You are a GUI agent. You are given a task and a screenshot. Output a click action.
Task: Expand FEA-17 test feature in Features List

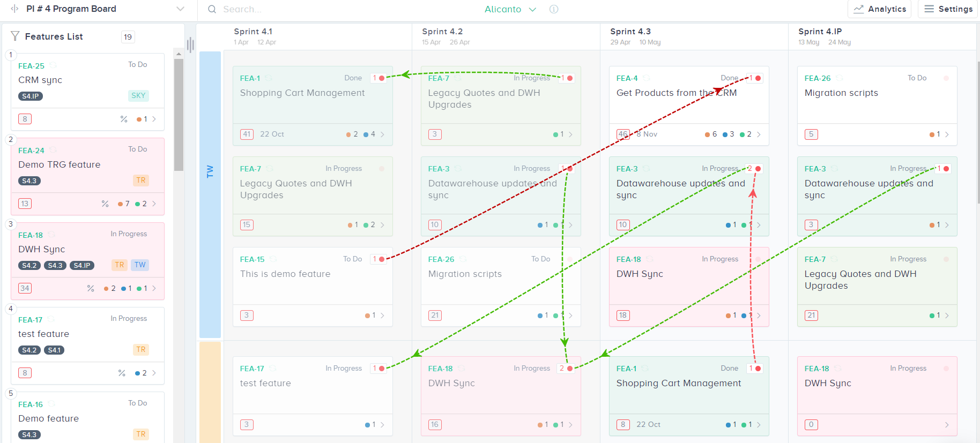pyautogui.click(x=154, y=373)
